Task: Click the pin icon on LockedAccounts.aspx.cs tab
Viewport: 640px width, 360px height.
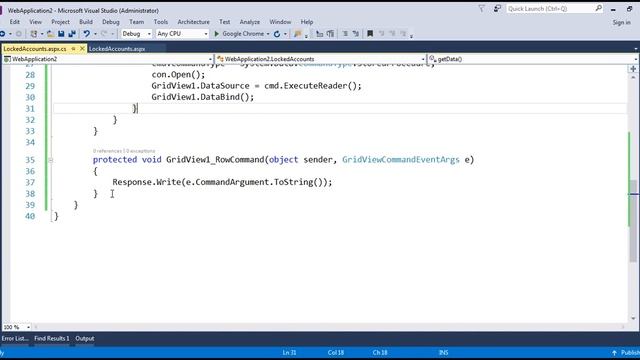Action: coord(73,49)
